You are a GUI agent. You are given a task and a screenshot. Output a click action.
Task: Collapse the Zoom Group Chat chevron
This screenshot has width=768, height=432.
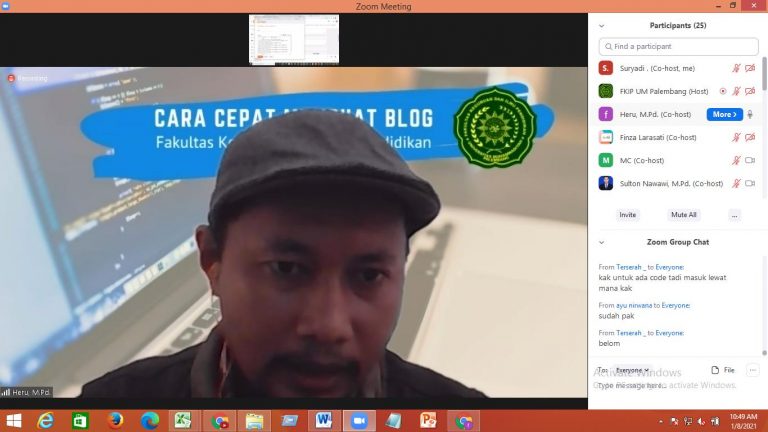pos(601,242)
